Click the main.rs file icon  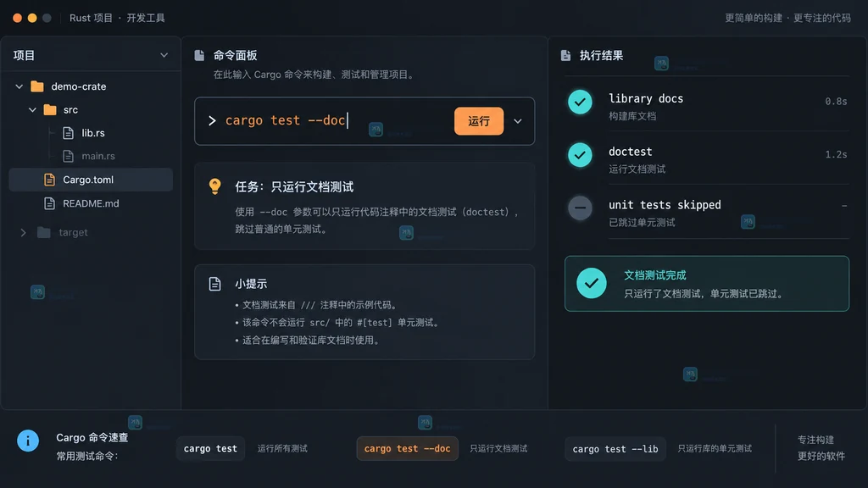pos(68,156)
